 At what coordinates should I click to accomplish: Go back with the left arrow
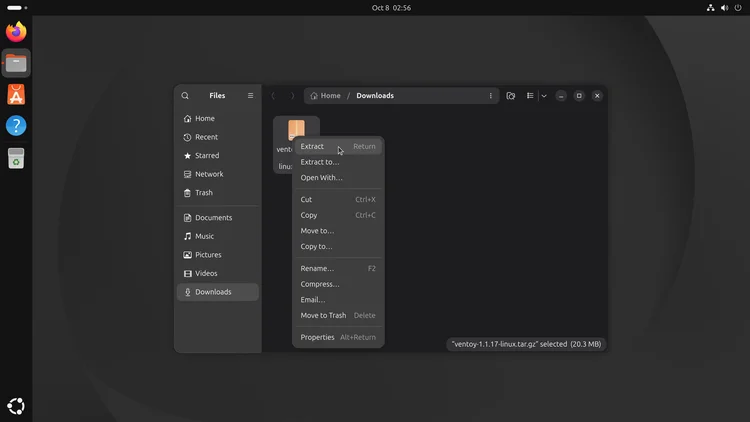click(x=273, y=96)
